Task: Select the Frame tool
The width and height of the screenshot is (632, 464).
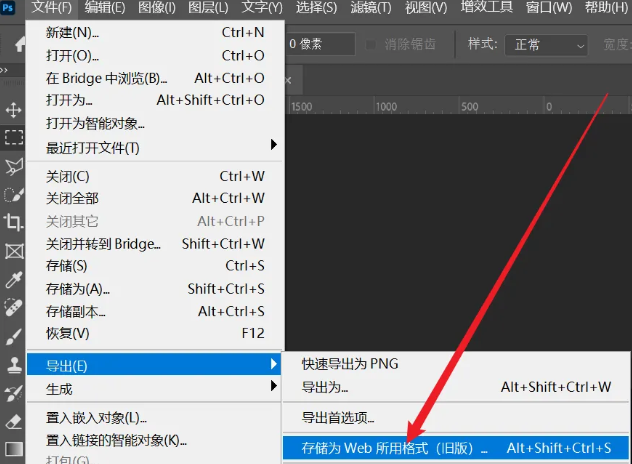Action: point(14,252)
